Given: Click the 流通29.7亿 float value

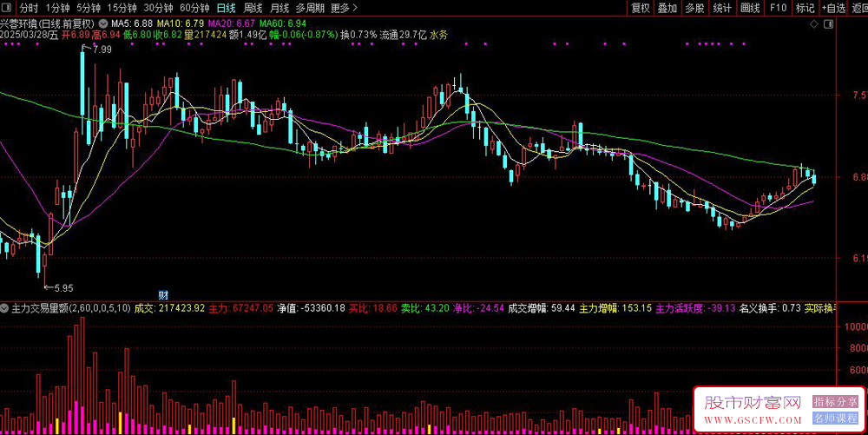Looking at the screenshot, I should (x=403, y=35).
